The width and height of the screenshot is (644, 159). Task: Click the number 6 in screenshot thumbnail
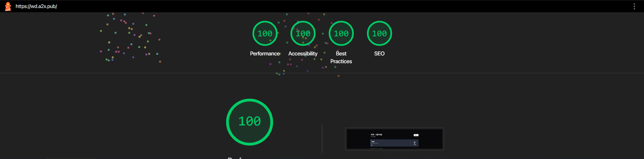point(414,142)
